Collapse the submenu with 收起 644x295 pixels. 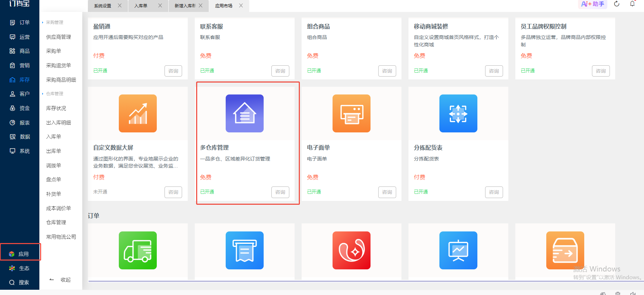coord(60,280)
